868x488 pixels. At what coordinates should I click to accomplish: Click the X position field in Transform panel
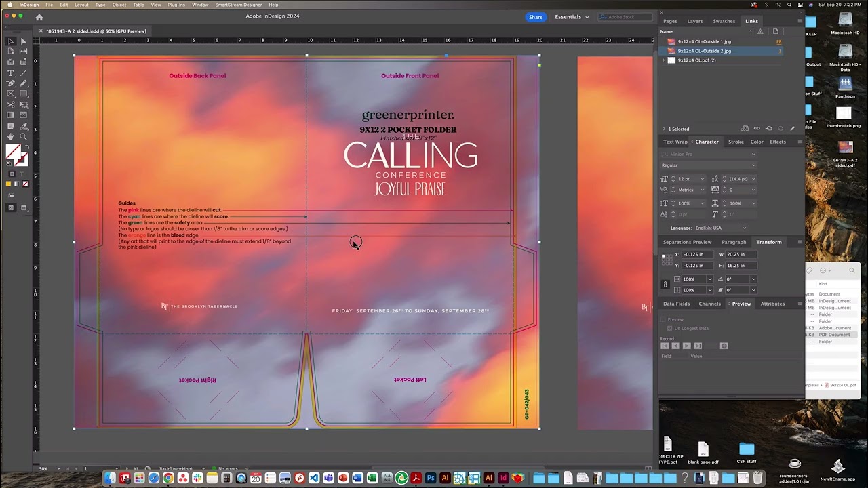pos(697,254)
